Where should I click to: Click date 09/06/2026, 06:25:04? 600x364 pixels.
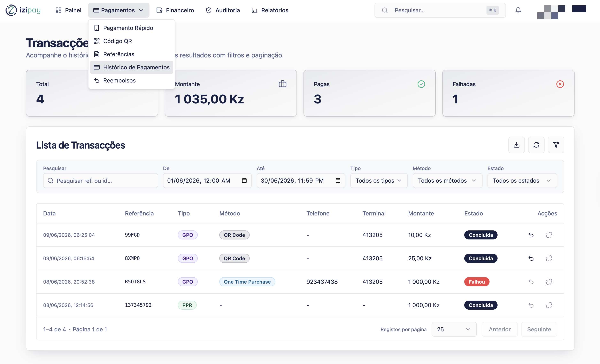pyautogui.click(x=69, y=235)
